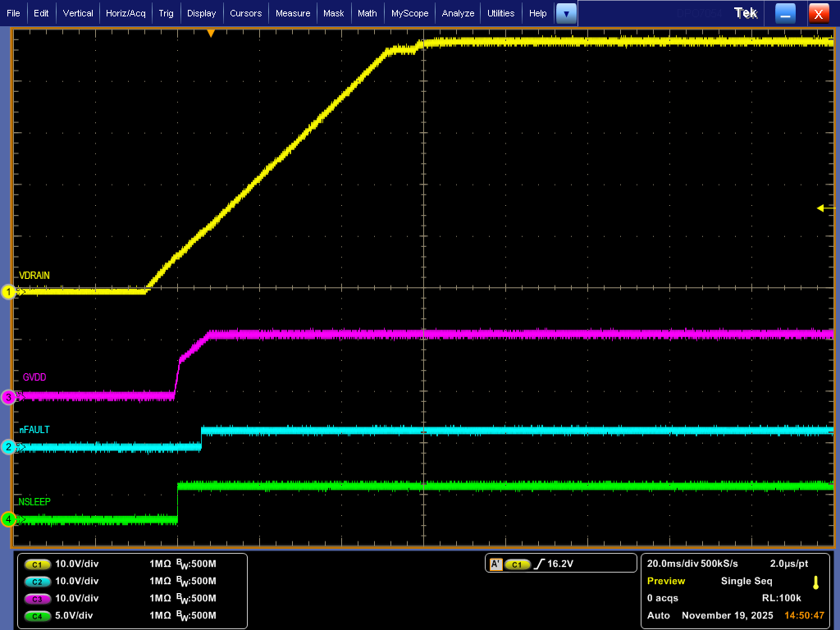Viewport: 840px width, 630px height.
Task: Select the green C4 channel badge
Action: click(x=37, y=616)
